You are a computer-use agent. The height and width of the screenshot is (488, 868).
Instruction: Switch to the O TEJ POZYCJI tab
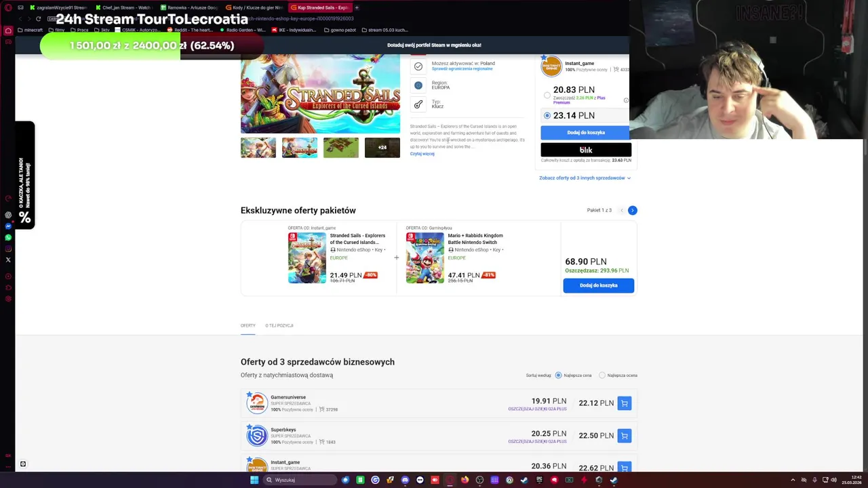click(279, 325)
